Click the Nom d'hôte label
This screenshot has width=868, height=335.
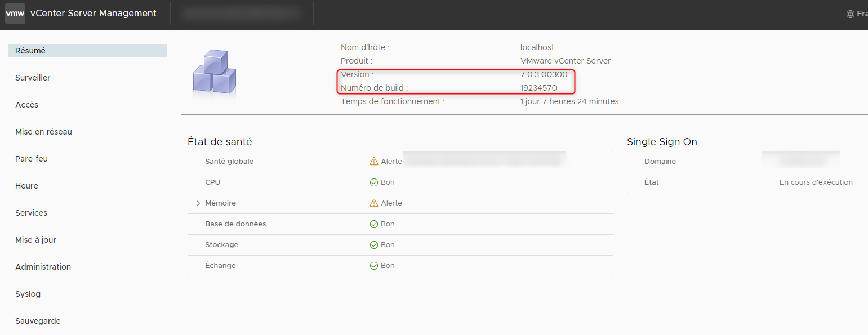(x=365, y=47)
